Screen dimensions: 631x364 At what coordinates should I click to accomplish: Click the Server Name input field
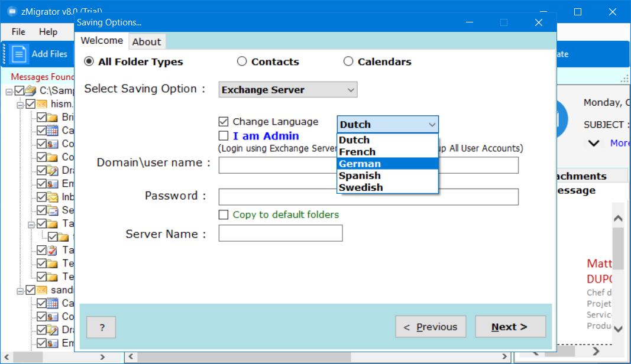[x=280, y=233]
